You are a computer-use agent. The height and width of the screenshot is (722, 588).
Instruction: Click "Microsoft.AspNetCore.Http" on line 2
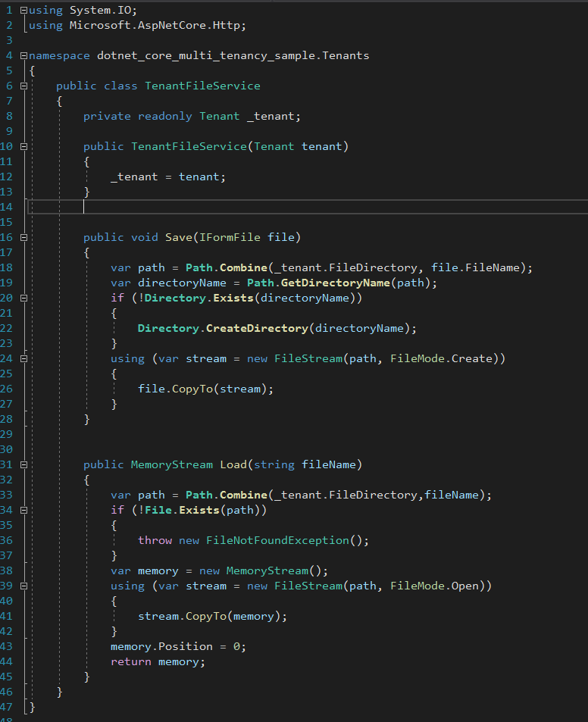coord(155,25)
